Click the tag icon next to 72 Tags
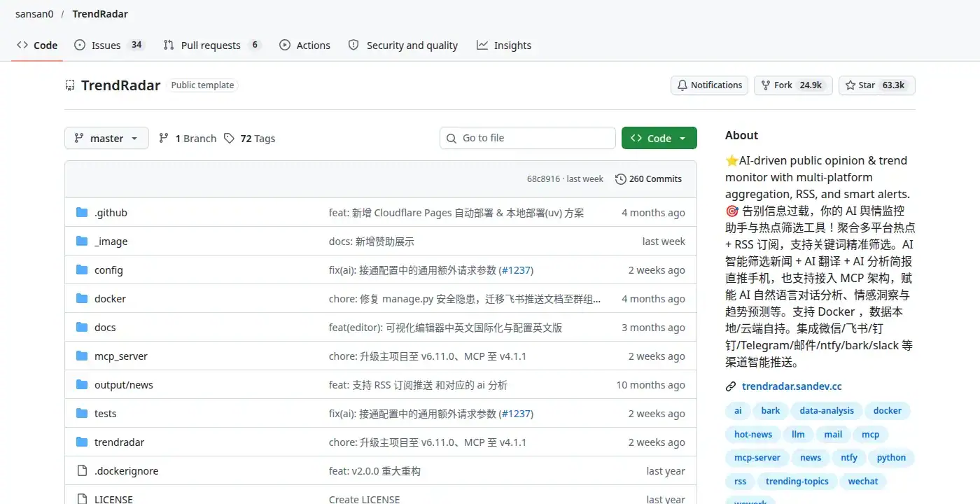The width and height of the screenshot is (980, 504). click(x=229, y=139)
